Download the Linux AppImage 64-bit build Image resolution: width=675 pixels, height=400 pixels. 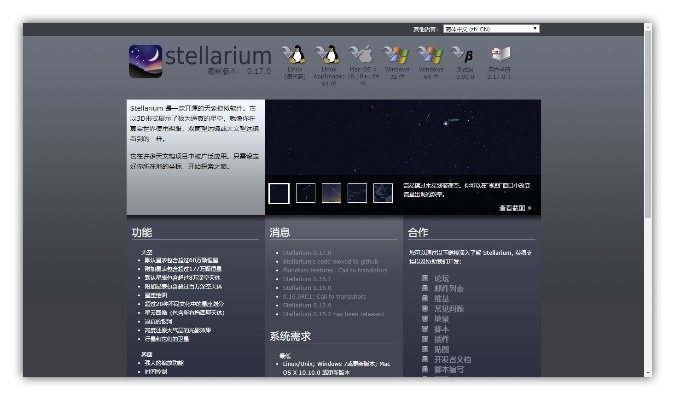coord(328,57)
